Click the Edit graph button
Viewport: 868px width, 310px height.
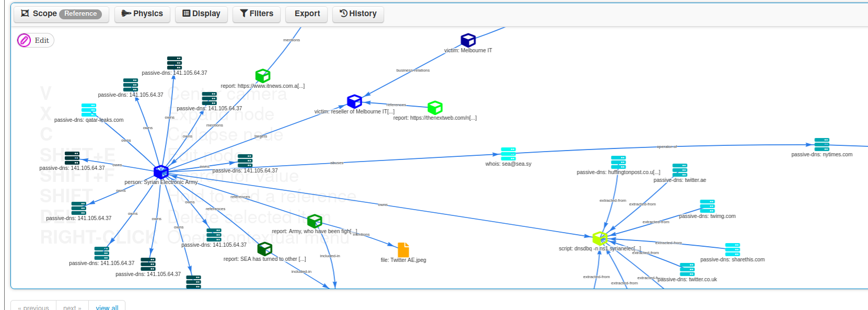click(x=35, y=40)
